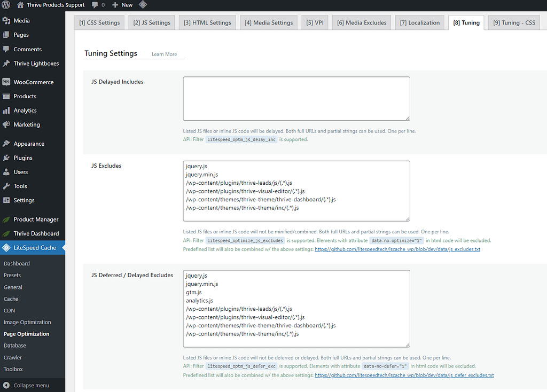Click inside the JS Delayed Includes textarea
Image resolution: width=547 pixels, height=392 pixels.
coord(296,99)
